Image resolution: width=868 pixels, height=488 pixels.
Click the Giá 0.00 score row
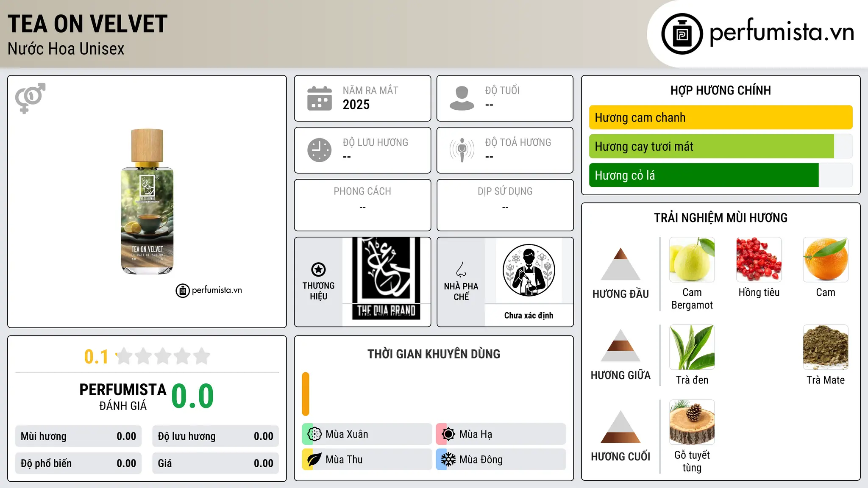click(x=216, y=463)
